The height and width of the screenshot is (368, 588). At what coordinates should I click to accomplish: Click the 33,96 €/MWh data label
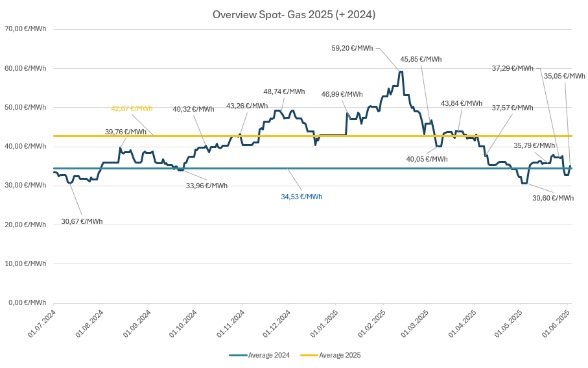tap(207, 186)
